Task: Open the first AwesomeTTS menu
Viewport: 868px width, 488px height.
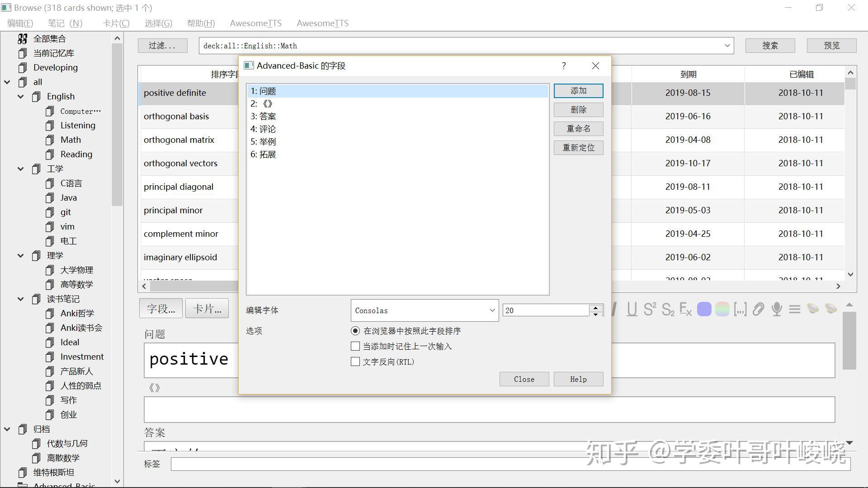Action: (255, 23)
